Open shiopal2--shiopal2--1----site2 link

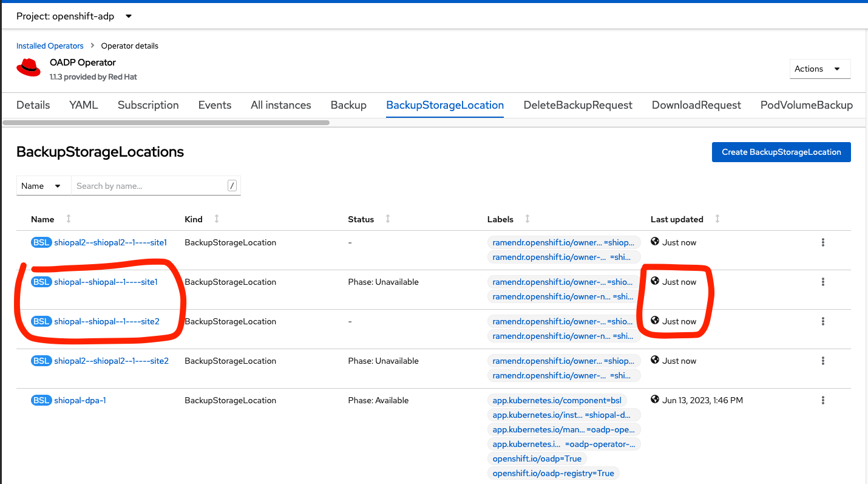tap(111, 361)
